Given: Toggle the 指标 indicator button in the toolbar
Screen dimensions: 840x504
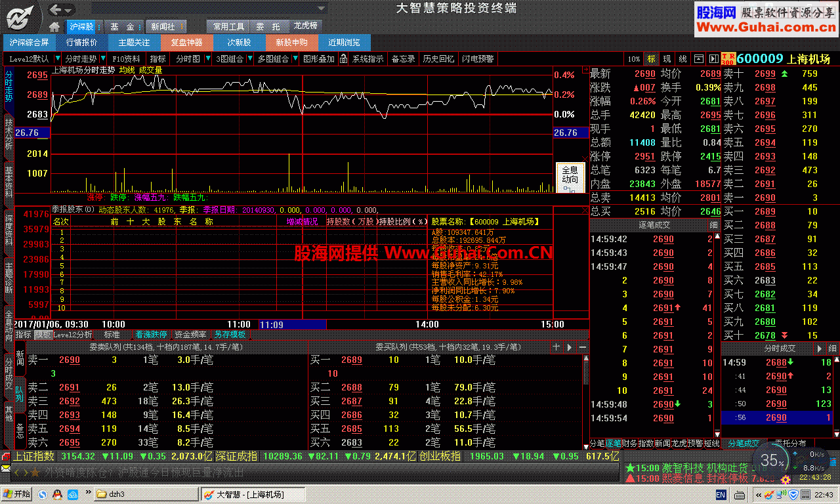Looking at the screenshot, I should (x=158, y=59).
